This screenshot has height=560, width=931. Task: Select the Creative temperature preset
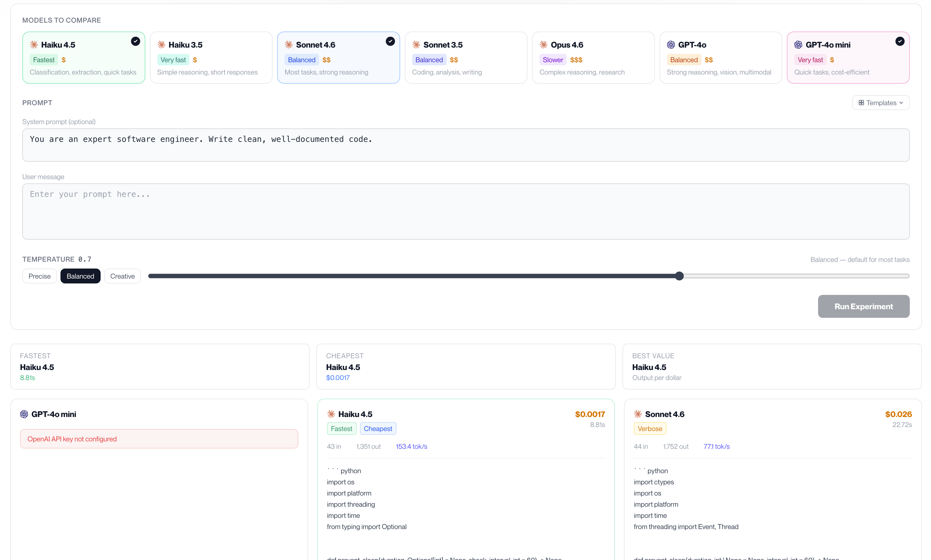tap(122, 276)
